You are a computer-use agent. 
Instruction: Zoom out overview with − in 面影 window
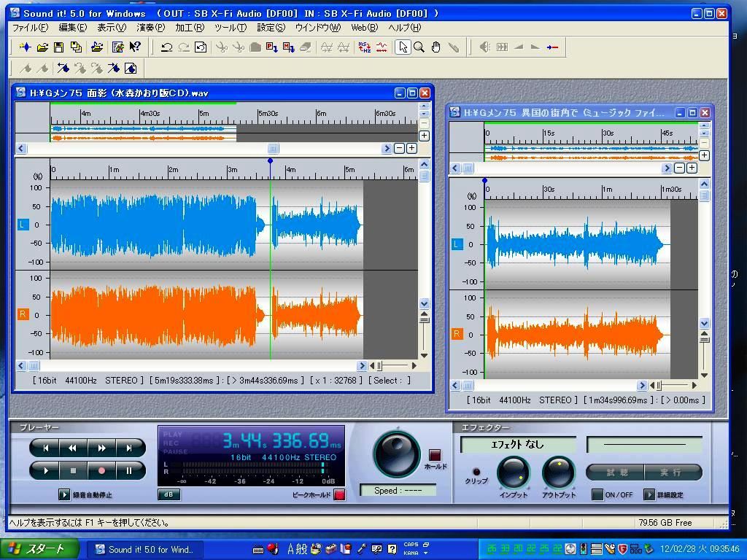[x=399, y=148]
